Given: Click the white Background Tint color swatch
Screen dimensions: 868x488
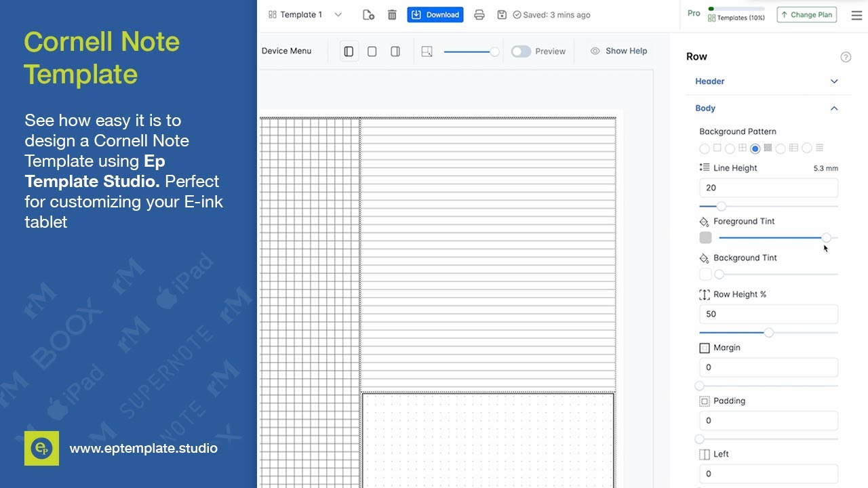Looking at the screenshot, I should click(705, 274).
